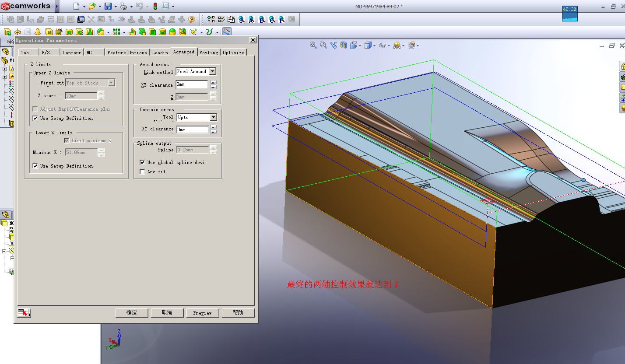Click the yellow cylinder feature icon
The image size is (625, 364).
click(x=162, y=32)
